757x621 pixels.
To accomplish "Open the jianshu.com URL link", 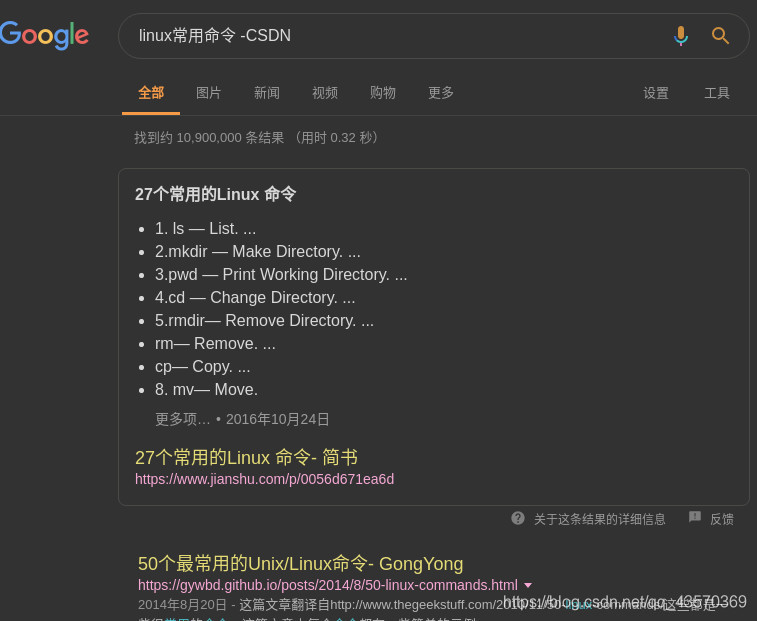I will pyautogui.click(x=265, y=479).
